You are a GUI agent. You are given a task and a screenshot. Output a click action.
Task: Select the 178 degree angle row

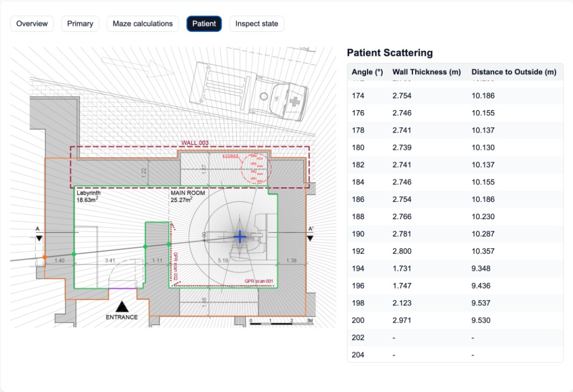(455, 130)
